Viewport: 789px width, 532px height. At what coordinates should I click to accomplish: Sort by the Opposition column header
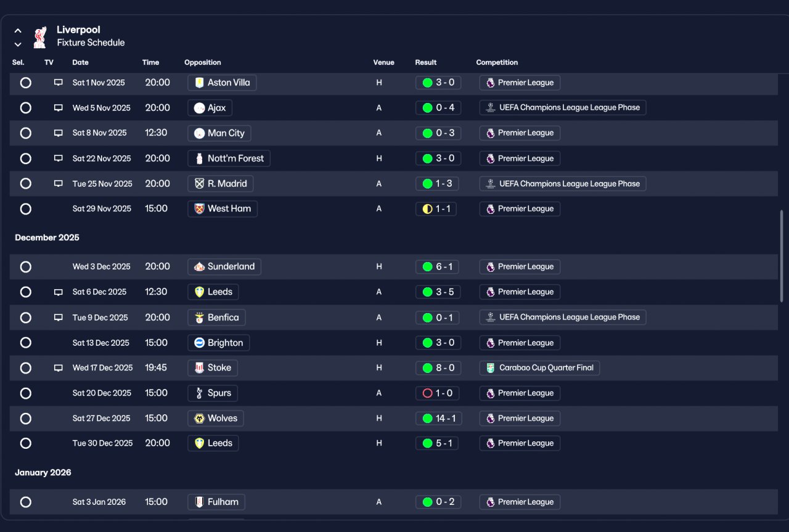(x=202, y=62)
